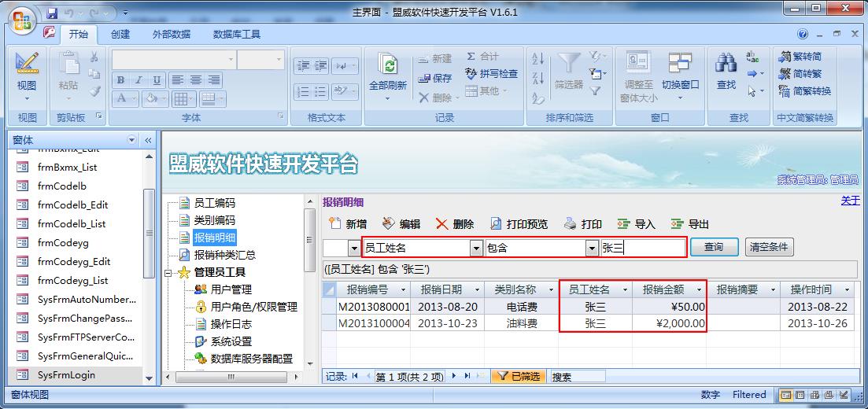Viewport: 868px width, 409px height.
Task: Switch to the 创建 ribbon tab
Action: pyautogui.click(x=120, y=34)
